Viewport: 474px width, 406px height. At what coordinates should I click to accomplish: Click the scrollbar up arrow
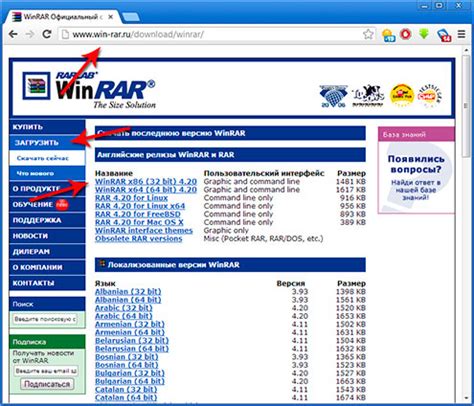tap(466, 50)
